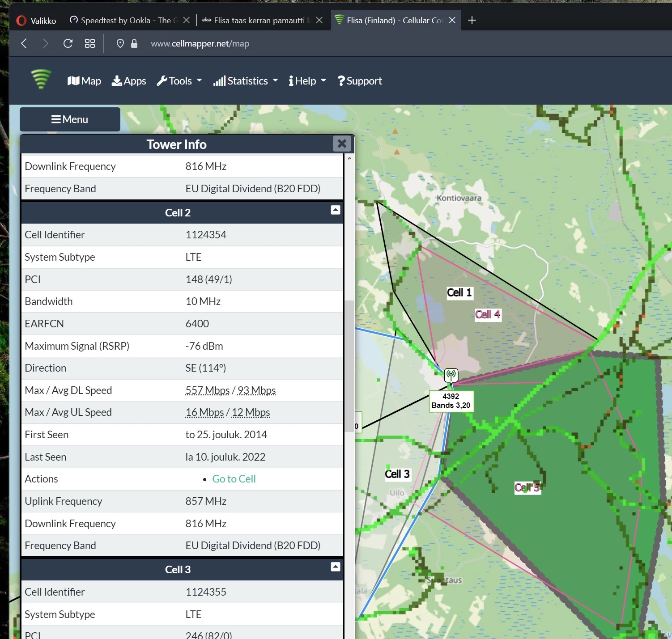Expand the Statistics dropdown menu
Viewport: 672px width, 639px height.
pos(246,81)
